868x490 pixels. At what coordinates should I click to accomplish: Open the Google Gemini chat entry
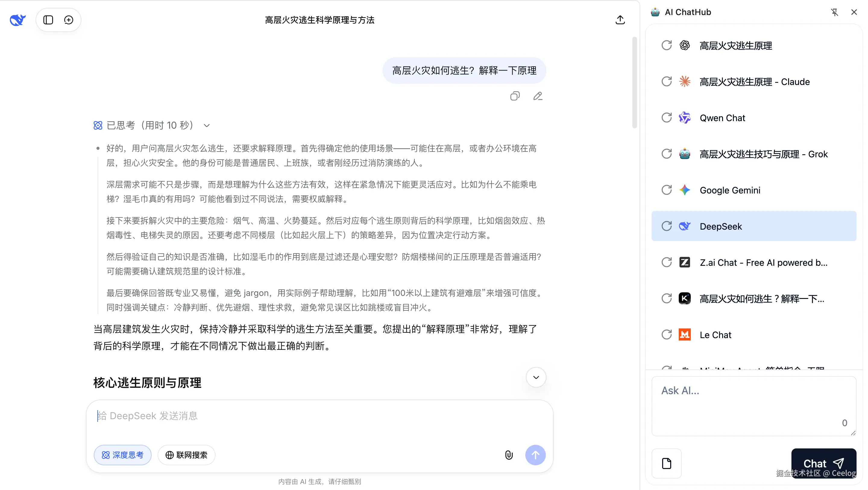pos(730,190)
